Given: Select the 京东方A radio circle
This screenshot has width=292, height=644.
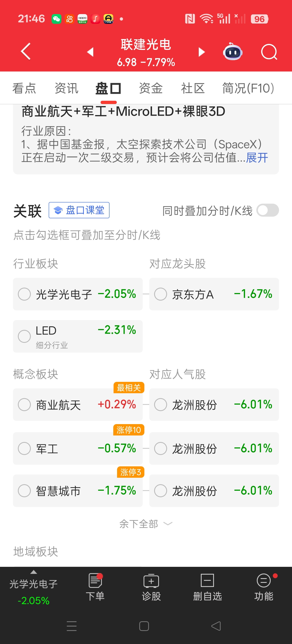Looking at the screenshot, I should 161,294.
